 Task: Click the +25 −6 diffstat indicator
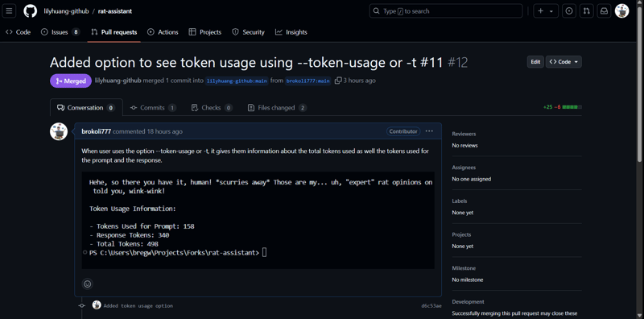pyautogui.click(x=562, y=107)
